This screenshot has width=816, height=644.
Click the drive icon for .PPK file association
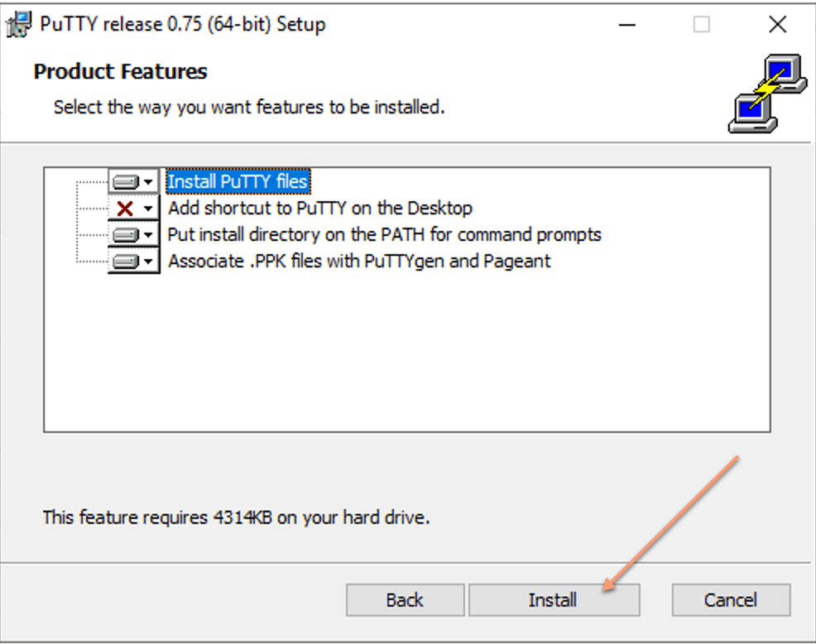125,262
